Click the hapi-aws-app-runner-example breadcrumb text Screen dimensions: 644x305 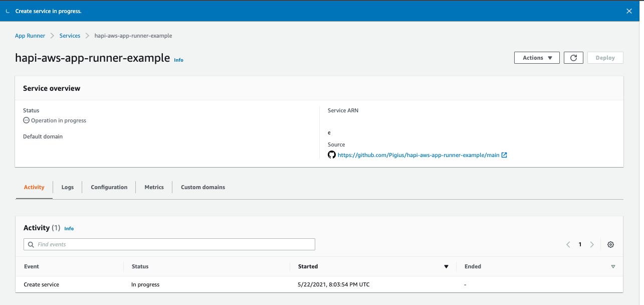[133, 36]
